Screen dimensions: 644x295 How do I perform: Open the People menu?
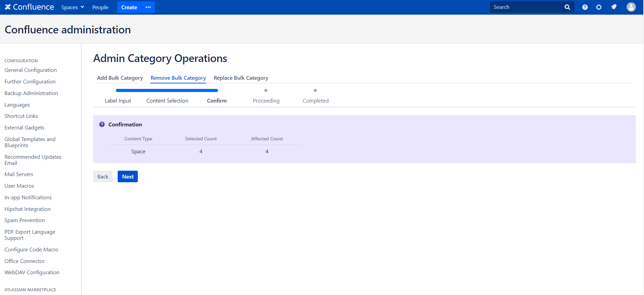click(x=100, y=7)
